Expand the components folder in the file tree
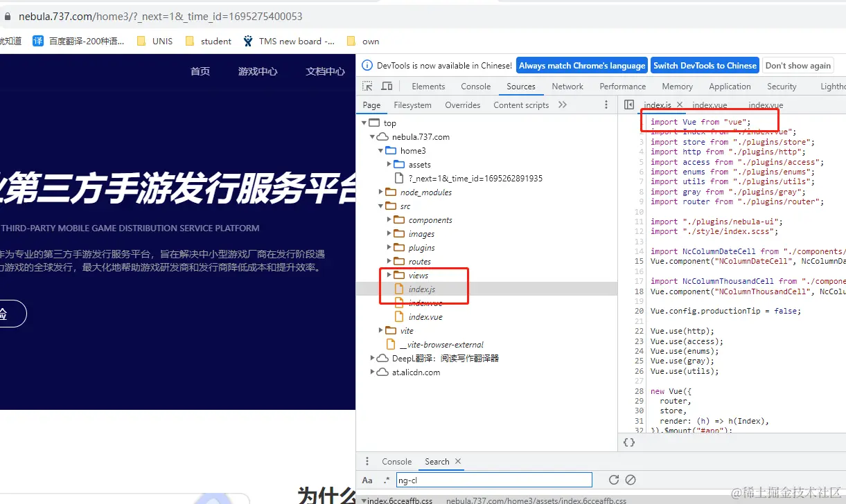 tap(389, 219)
